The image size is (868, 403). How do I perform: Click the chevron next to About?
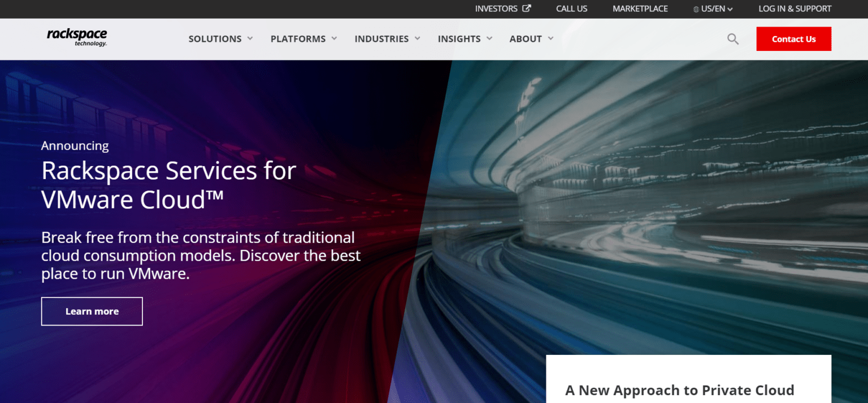point(550,38)
